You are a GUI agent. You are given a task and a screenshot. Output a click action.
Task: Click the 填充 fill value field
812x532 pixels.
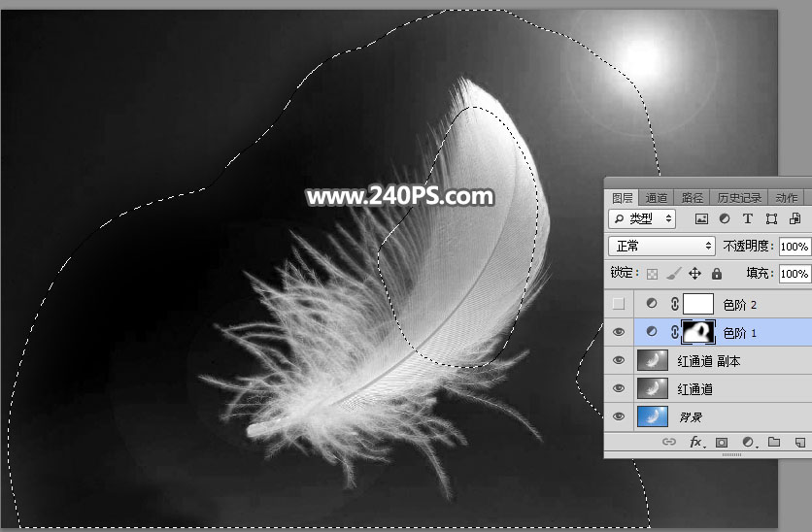coord(795,273)
